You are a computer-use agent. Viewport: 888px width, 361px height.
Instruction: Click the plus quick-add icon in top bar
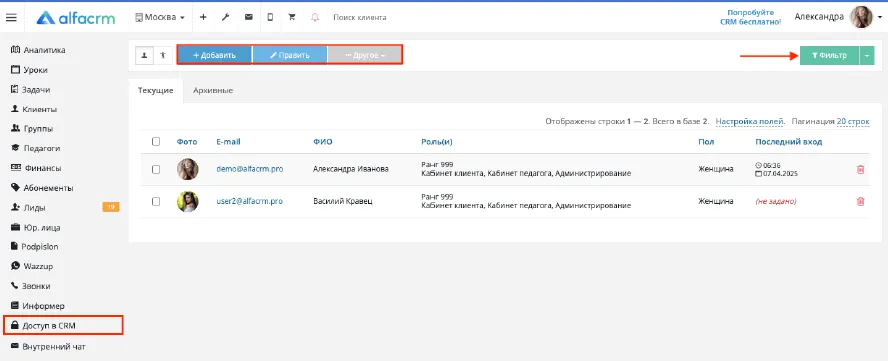203,18
